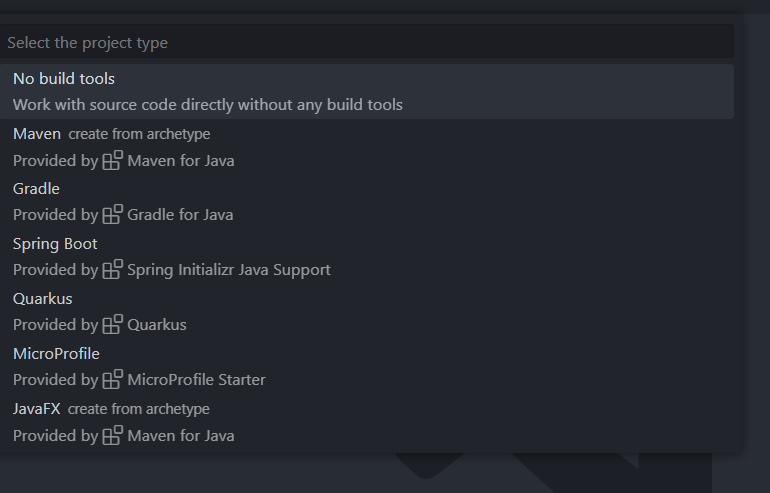
Task: Select Gradle as the project type
Action: tap(36, 189)
